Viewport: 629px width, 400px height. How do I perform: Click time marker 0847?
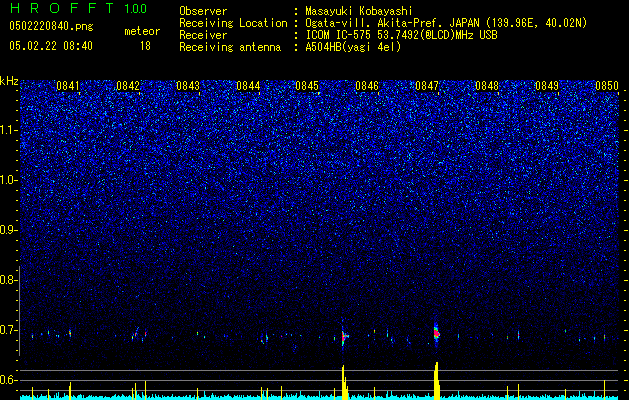(427, 86)
